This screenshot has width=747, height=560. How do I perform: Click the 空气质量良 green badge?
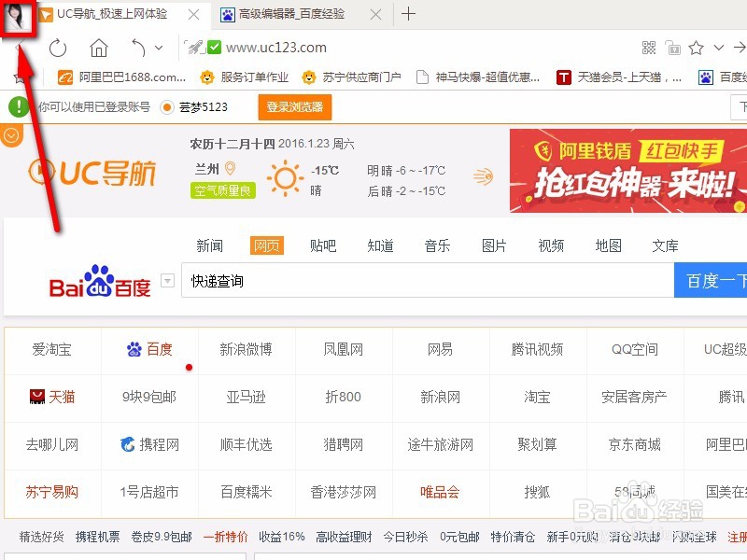tap(222, 191)
